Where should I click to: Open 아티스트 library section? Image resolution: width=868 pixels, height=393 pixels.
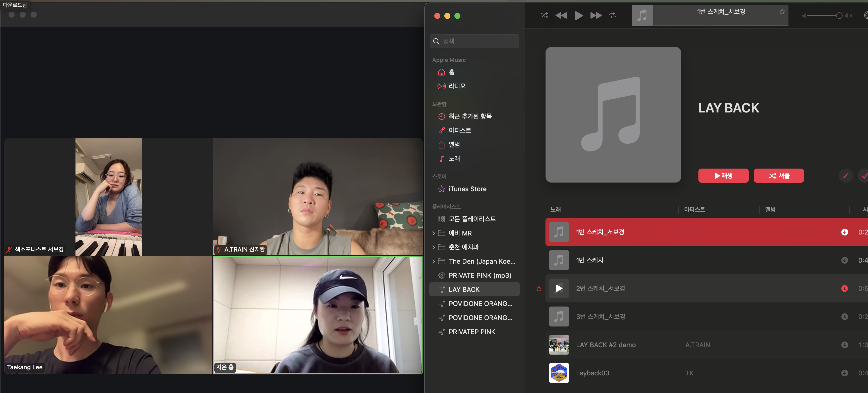(x=474, y=130)
